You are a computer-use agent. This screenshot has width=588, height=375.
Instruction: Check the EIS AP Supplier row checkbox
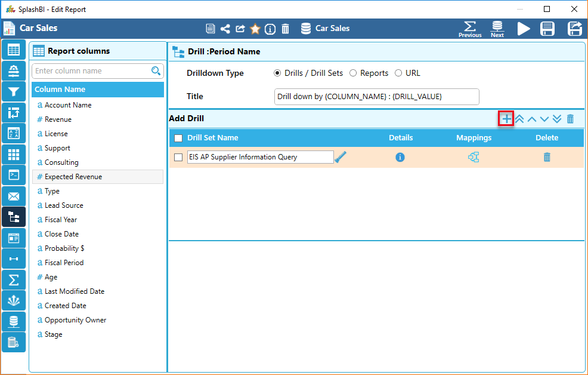(x=178, y=157)
